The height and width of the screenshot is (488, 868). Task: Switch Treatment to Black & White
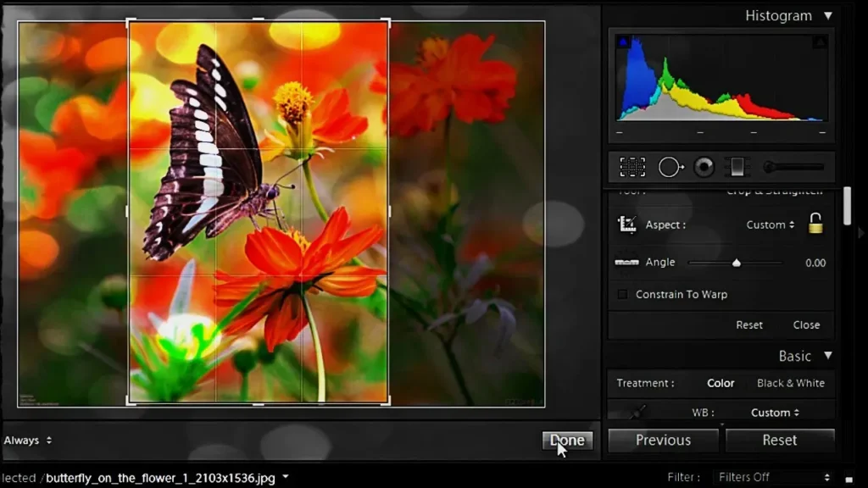point(790,383)
